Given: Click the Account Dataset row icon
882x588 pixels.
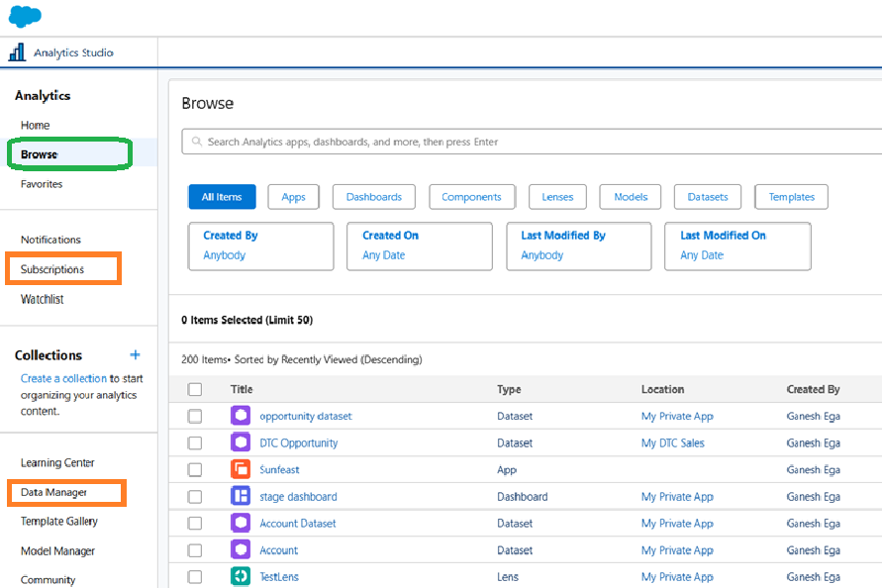Looking at the screenshot, I should coord(241,524).
